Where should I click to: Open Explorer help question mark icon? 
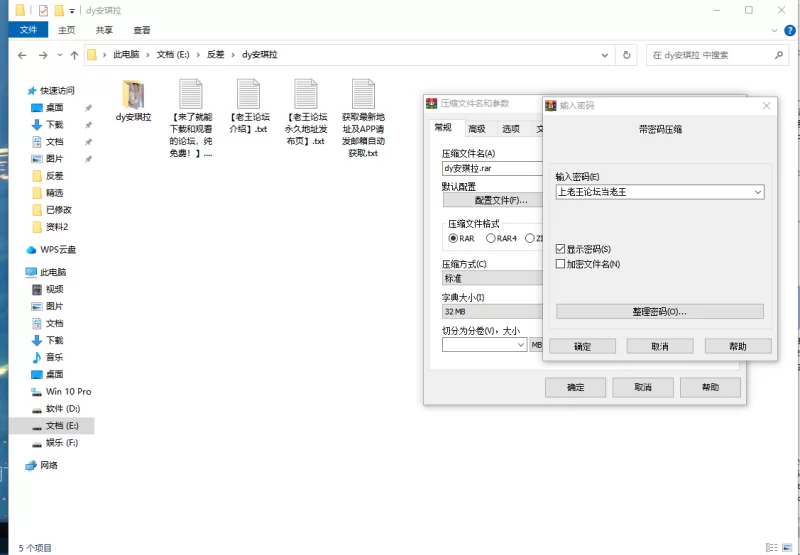pos(789,31)
